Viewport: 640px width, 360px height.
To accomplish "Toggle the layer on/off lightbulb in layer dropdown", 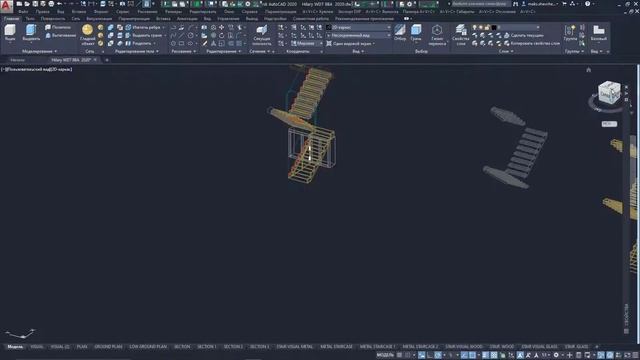I will [474, 27].
